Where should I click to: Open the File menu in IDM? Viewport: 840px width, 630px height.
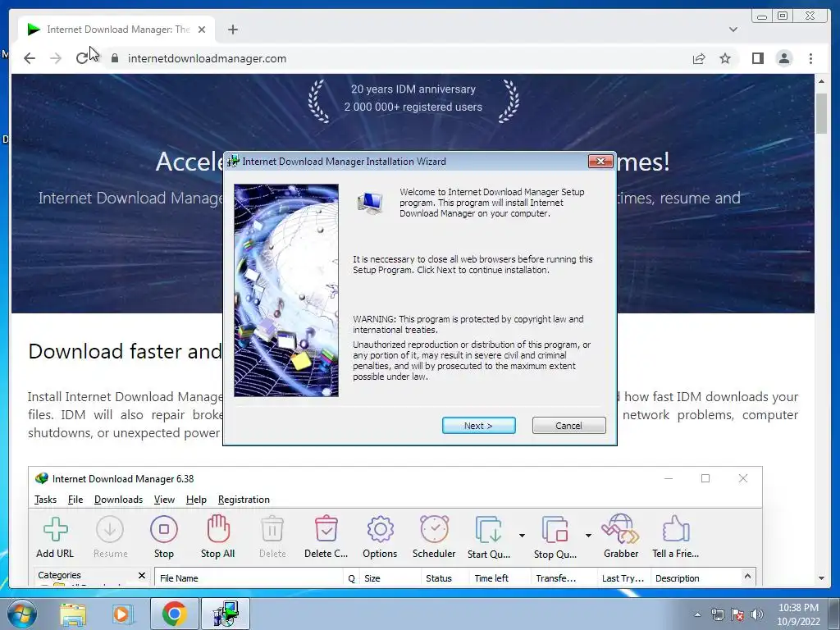click(x=75, y=500)
